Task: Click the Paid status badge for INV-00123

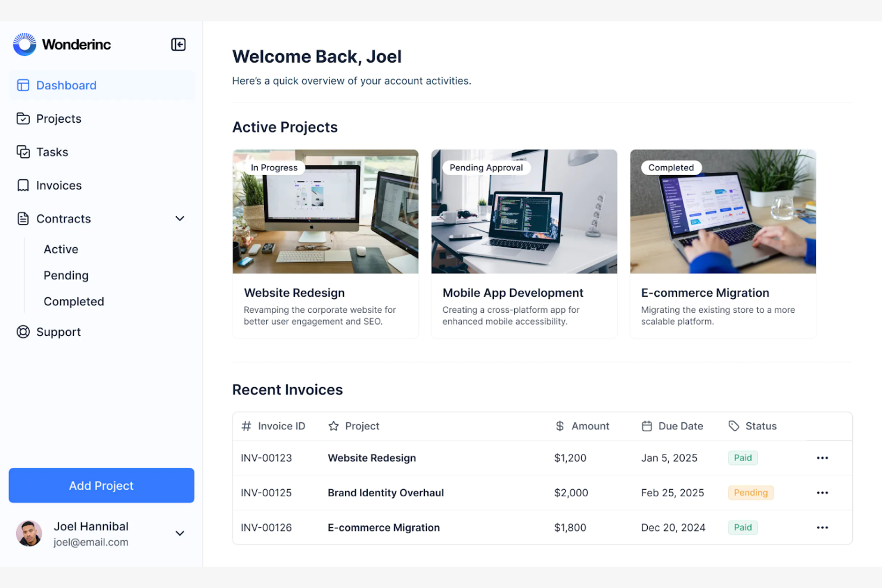Action: pos(743,458)
